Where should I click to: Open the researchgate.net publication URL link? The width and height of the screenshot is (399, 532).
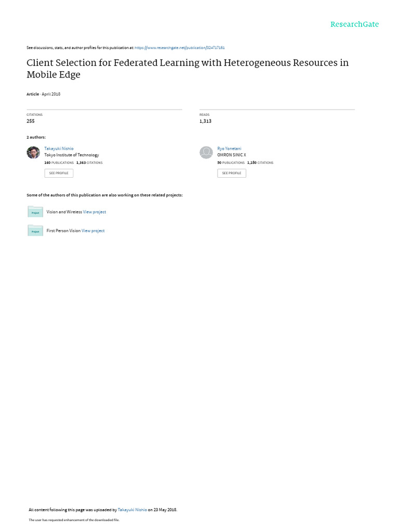click(x=179, y=48)
